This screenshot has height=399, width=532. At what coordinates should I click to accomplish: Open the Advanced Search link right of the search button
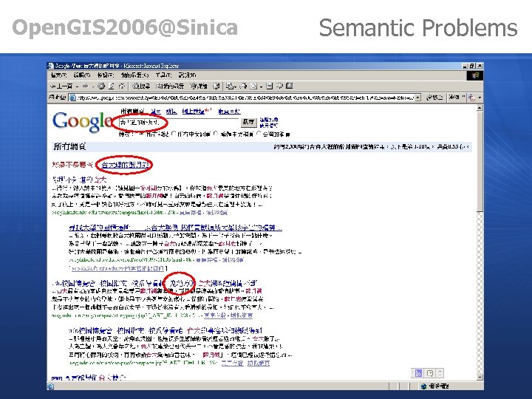(x=269, y=120)
